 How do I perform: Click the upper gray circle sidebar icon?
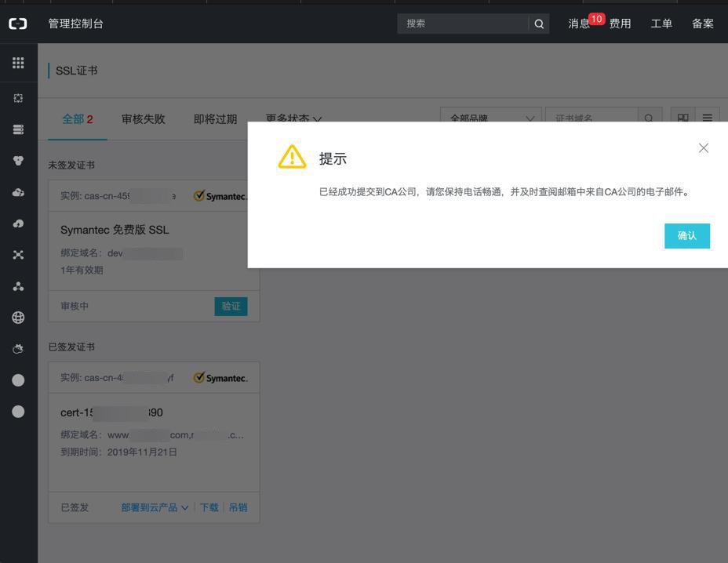pos(18,380)
